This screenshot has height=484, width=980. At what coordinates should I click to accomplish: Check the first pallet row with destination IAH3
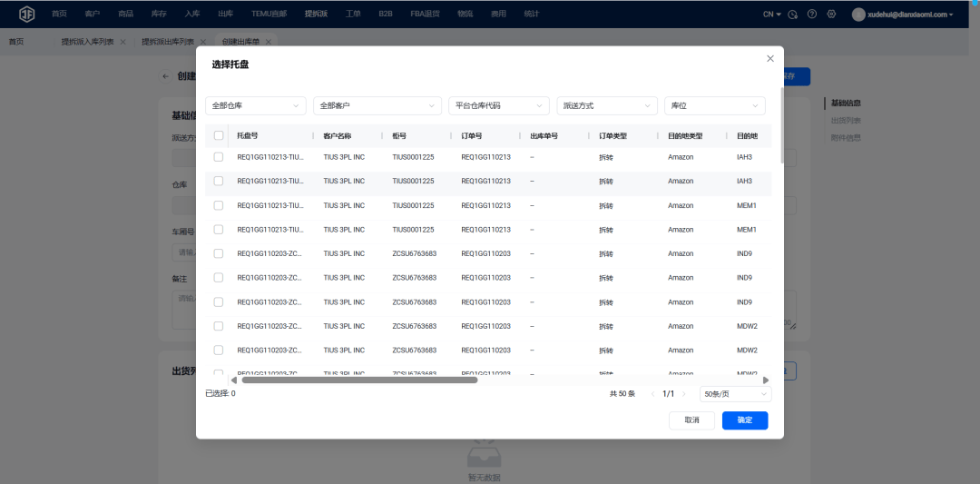click(218, 157)
